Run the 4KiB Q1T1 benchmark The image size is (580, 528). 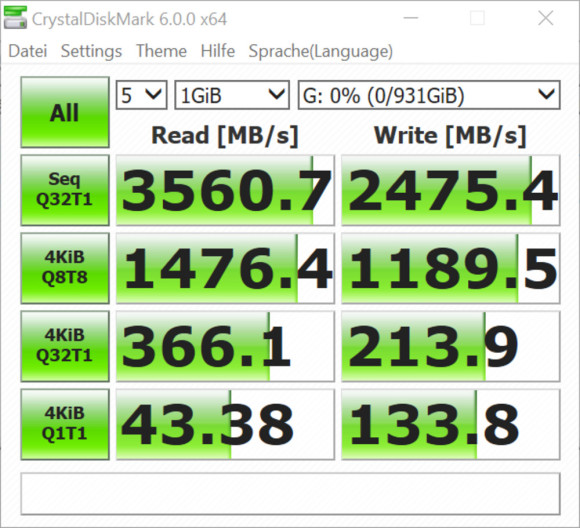click(65, 424)
